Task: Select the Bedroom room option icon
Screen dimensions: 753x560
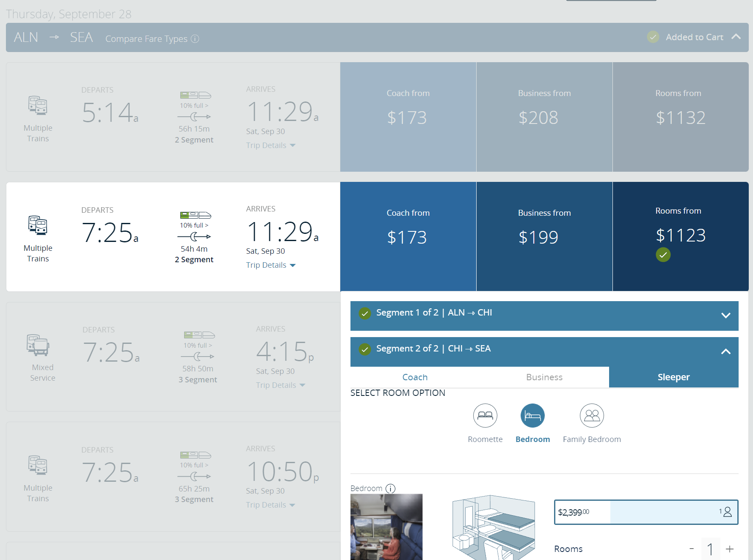Action: point(532,416)
